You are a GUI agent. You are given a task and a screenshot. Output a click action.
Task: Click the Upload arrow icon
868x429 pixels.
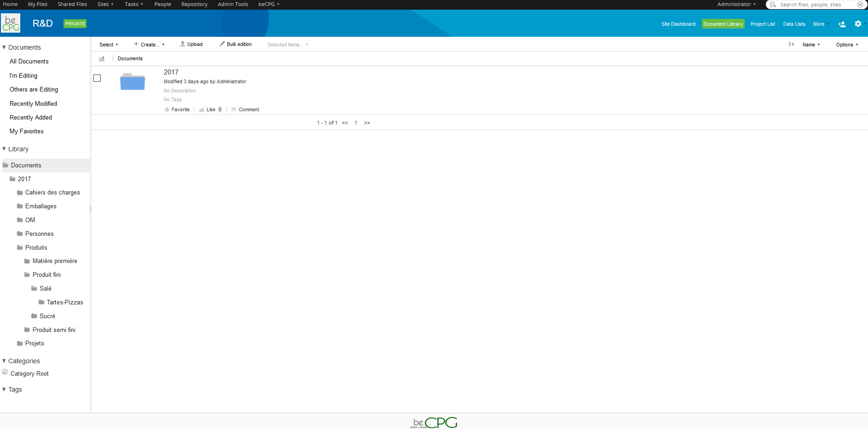(x=183, y=44)
